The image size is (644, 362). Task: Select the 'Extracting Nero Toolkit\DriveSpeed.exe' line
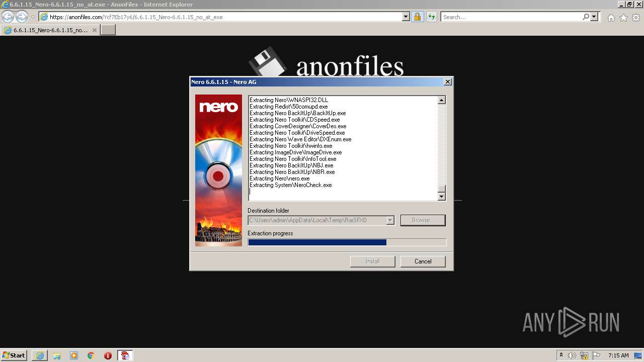click(x=297, y=133)
